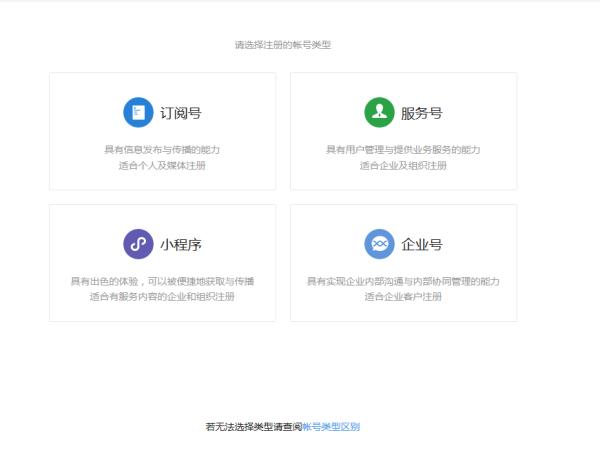Click the heading 请选择注册的帐号类型
This screenshot has height=453, width=600.
pos(283,45)
